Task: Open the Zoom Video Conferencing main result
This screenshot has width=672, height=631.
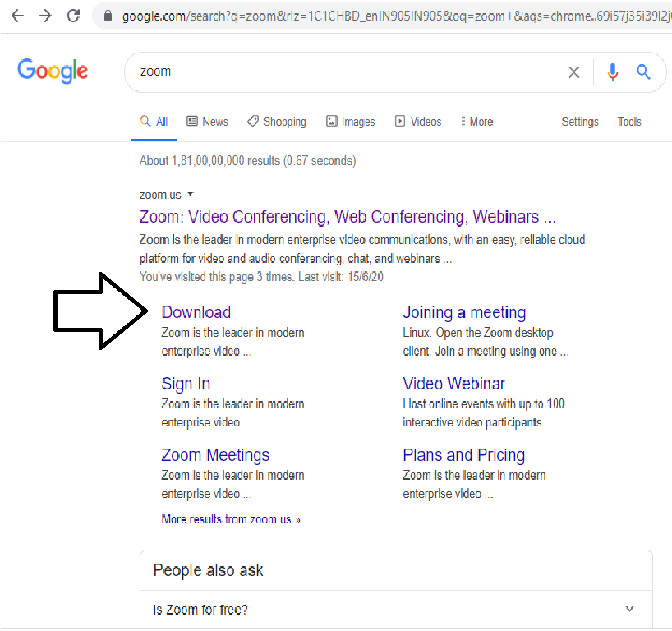Action: click(348, 217)
